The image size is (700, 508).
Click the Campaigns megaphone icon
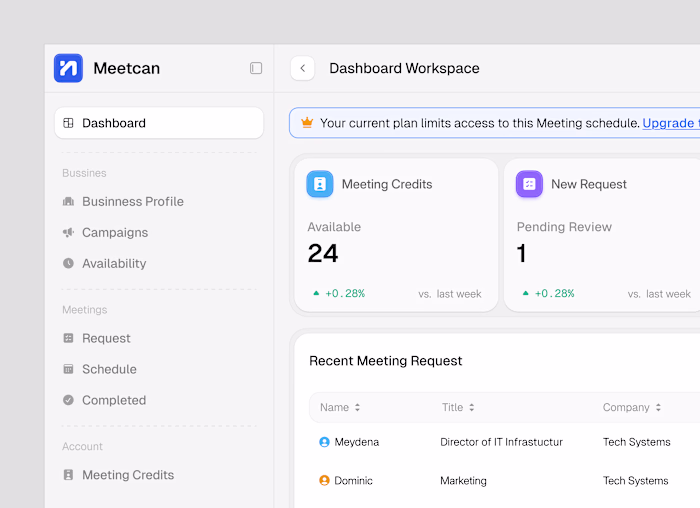(68, 232)
